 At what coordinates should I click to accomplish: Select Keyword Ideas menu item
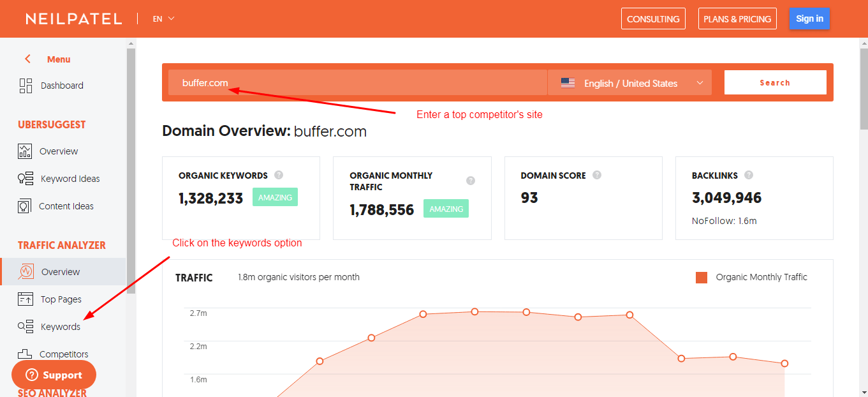(70, 179)
